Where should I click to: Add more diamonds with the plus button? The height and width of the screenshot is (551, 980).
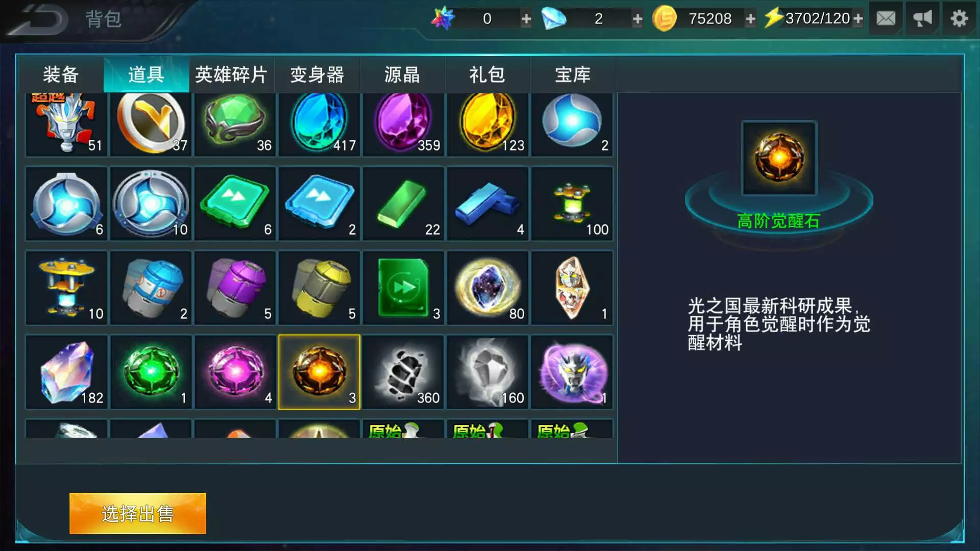tap(638, 19)
